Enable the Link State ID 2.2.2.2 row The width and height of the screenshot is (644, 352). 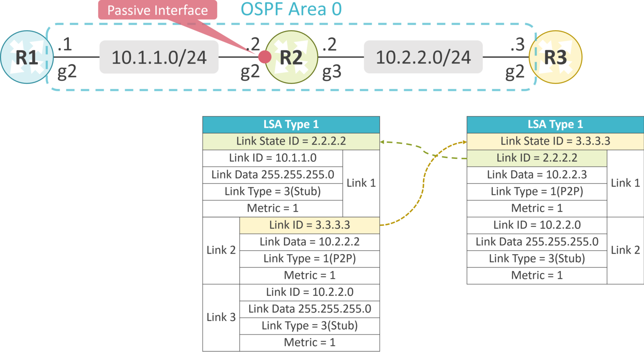pos(291,141)
